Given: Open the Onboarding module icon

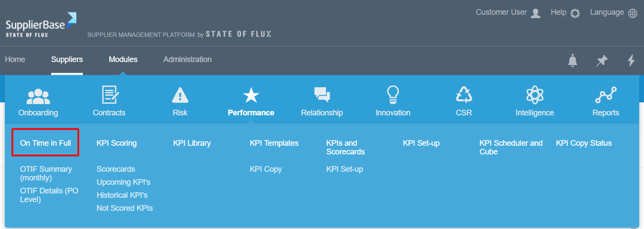Looking at the screenshot, I should pyautogui.click(x=38, y=96).
